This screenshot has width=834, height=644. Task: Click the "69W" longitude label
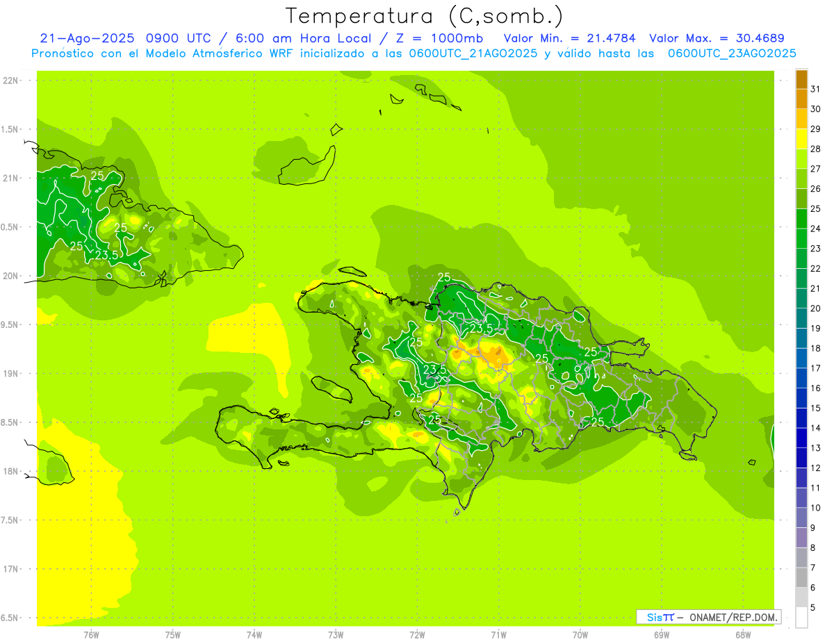pos(662,635)
